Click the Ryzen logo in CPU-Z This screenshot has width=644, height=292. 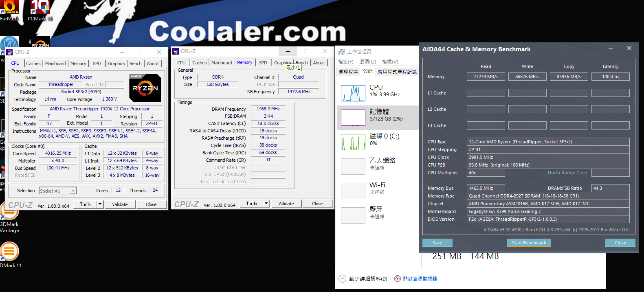pyautogui.click(x=145, y=88)
